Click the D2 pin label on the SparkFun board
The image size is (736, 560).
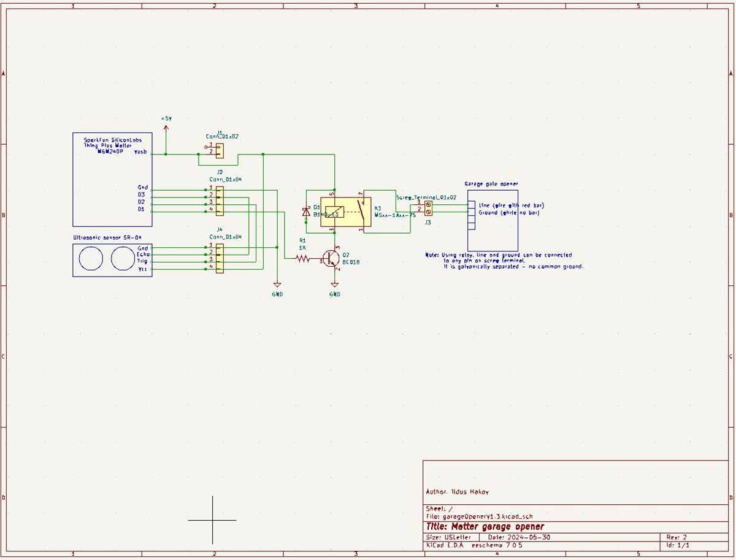pyautogui.click(x=141, y=201)
